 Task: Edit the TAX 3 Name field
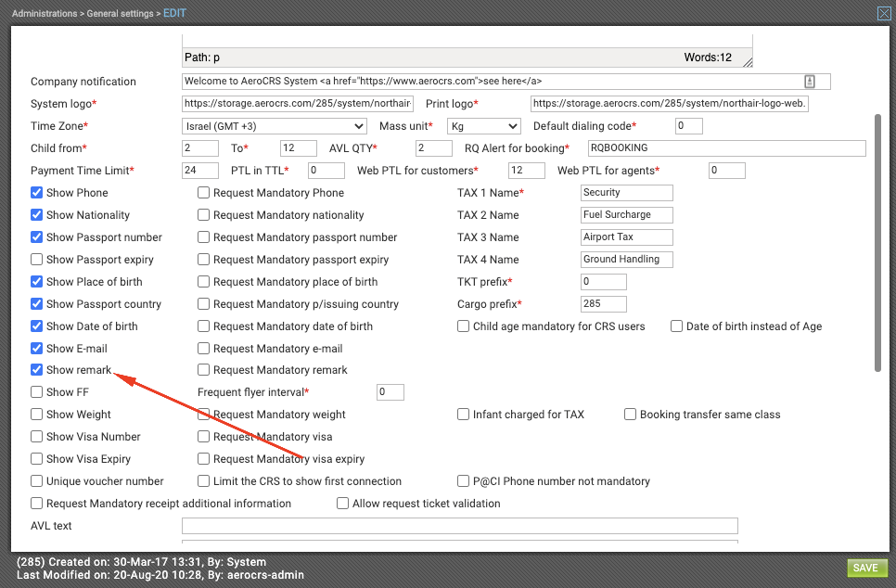627,237
